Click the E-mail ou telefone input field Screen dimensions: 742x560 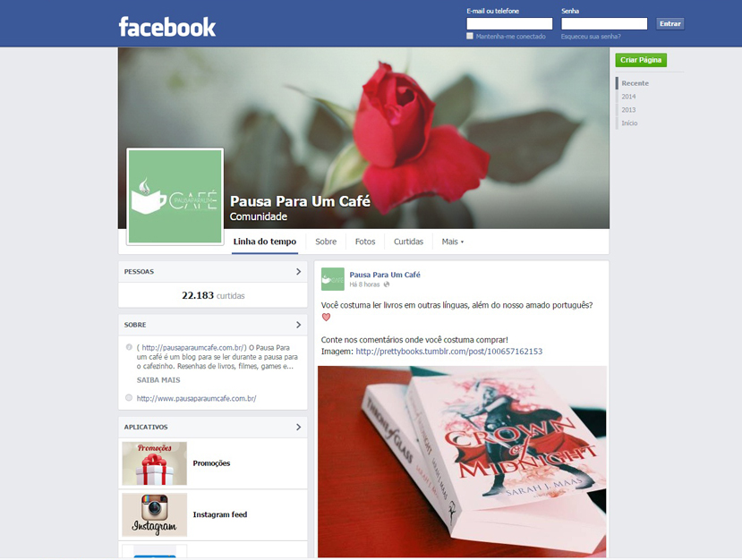coord(509,23)
